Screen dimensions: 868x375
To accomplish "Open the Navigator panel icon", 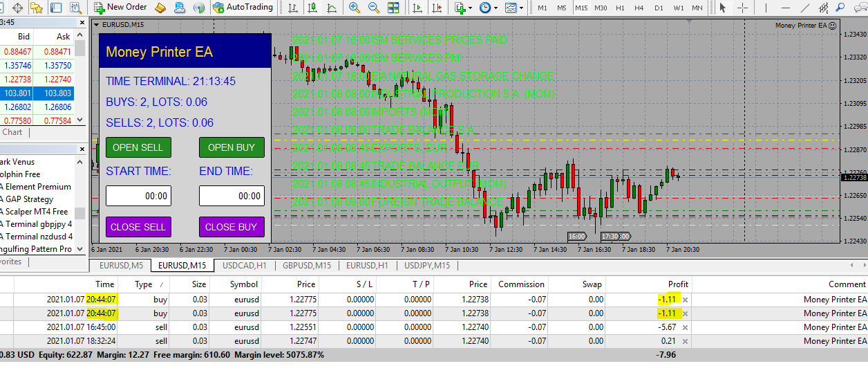I will pyautogui.click(x=37, y=8).
